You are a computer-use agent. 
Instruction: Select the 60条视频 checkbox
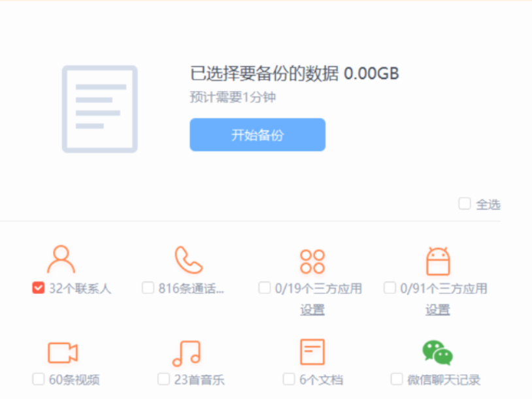39,379
